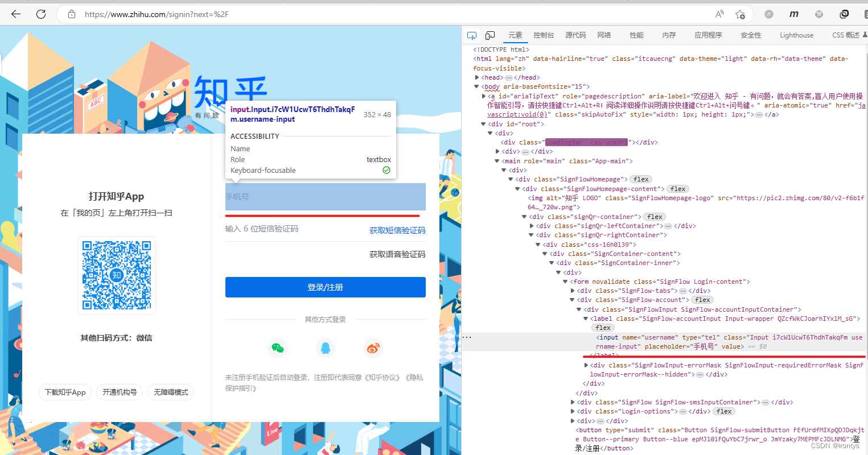This screenshot has height=455, width=868.
Task: Toggle flex badge under the label element
Action: [x=603, y=328]
